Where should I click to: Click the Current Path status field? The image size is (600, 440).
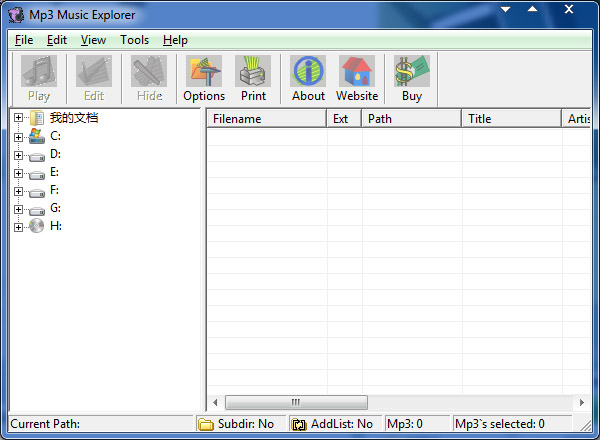[101, 424]
